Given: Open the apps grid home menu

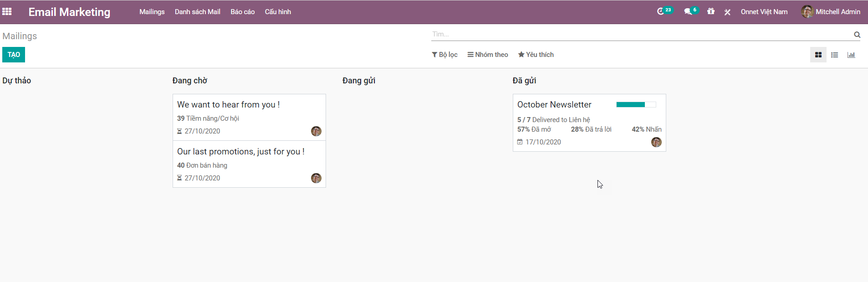Looking at the screenshot, I should [x=7, y=12].
